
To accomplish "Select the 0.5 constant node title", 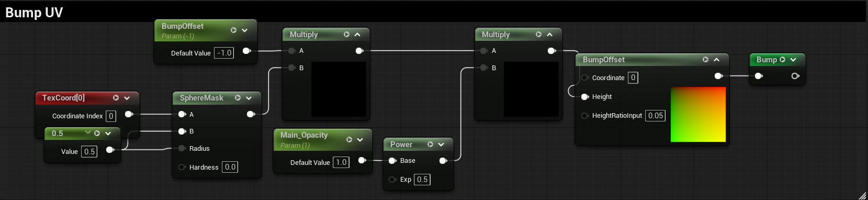I will (x=58, y=134).
